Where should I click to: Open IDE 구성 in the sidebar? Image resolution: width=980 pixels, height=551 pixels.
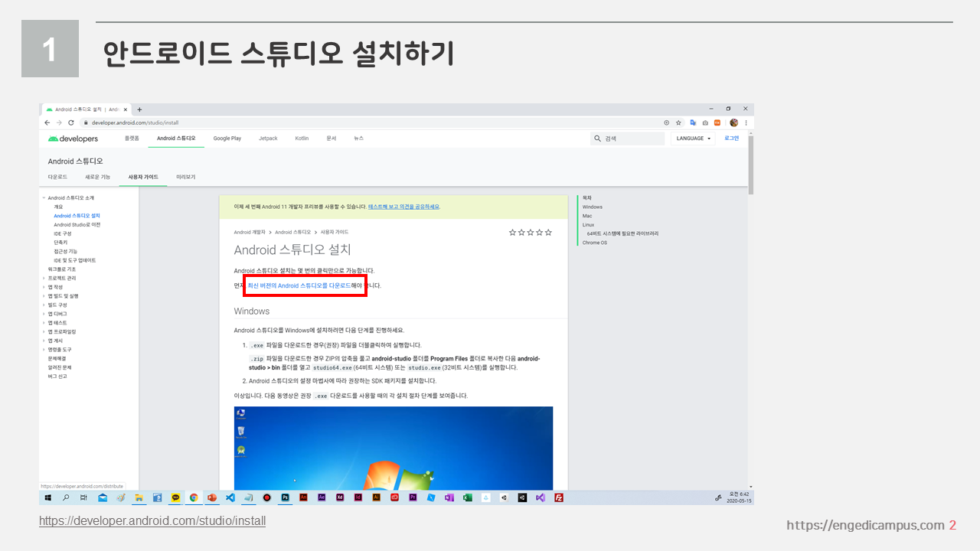pos(63,233)
